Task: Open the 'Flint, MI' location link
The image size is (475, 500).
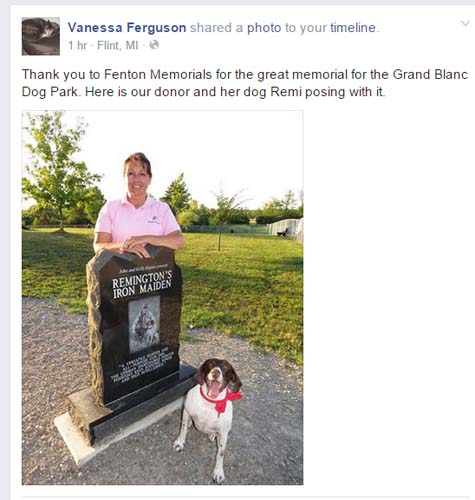Action: [117, 45]
